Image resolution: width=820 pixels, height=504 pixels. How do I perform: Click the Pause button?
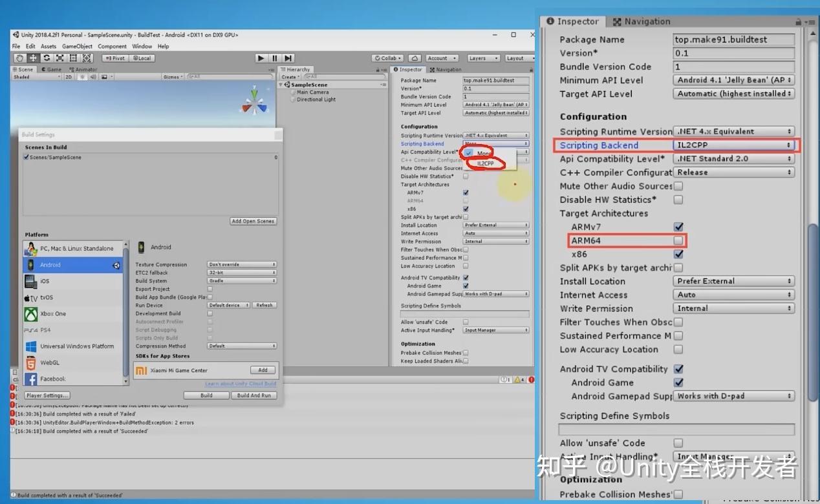[275, 58]
